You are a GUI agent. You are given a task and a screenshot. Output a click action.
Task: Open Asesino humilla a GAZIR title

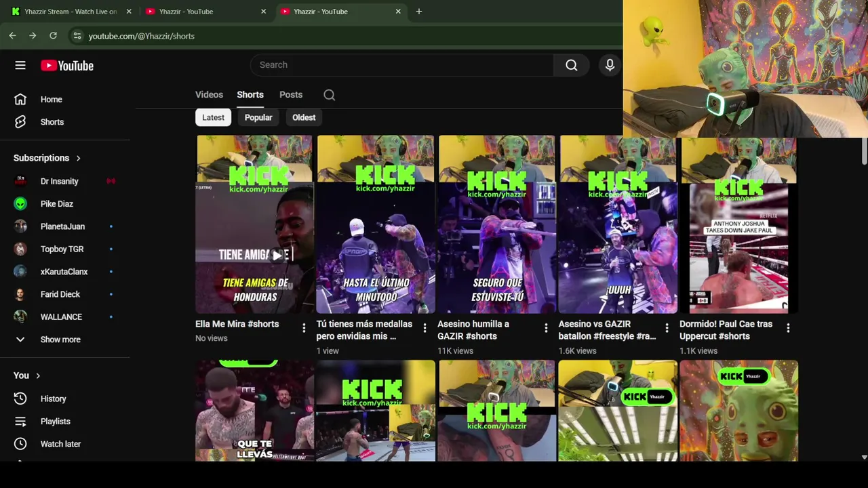[473, 330]
